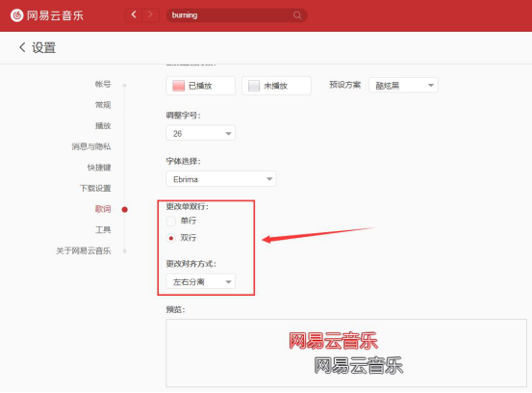Select the 歌词 settings section
Image resolution: width=532 pixels, height=393 pixels.
coord(103,209)
